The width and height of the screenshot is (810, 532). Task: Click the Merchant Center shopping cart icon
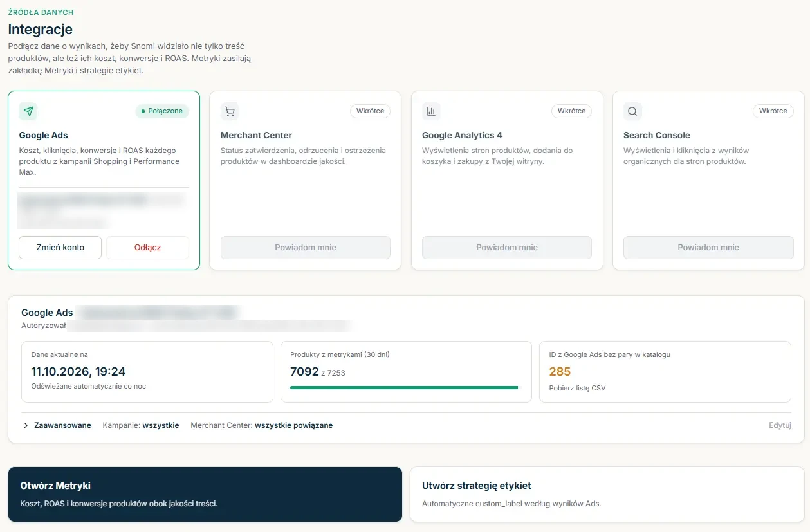point(230,111)
